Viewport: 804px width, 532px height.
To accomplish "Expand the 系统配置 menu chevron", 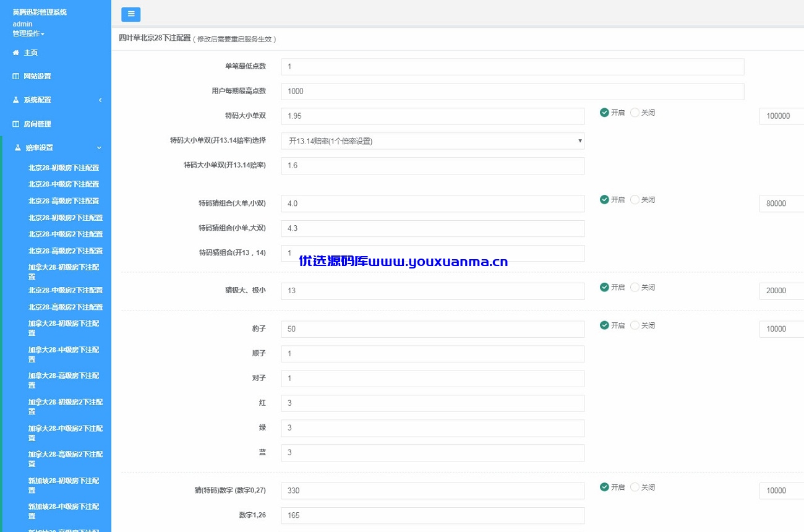I will click(100, 100).
